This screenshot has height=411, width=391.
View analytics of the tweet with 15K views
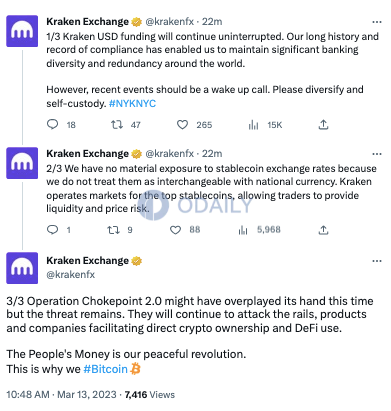(x=253, y=125)
